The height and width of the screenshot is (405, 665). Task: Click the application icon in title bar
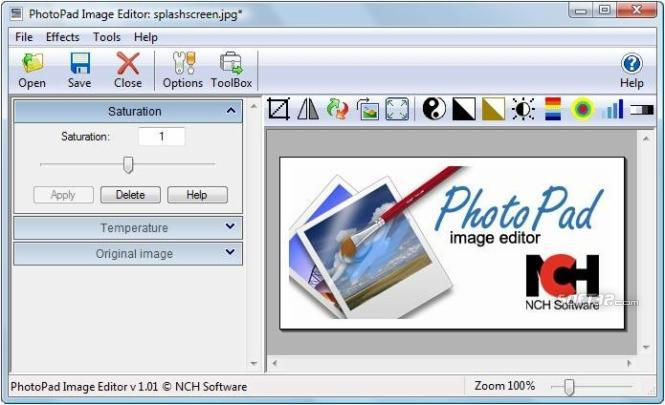[x=16, y=14]
